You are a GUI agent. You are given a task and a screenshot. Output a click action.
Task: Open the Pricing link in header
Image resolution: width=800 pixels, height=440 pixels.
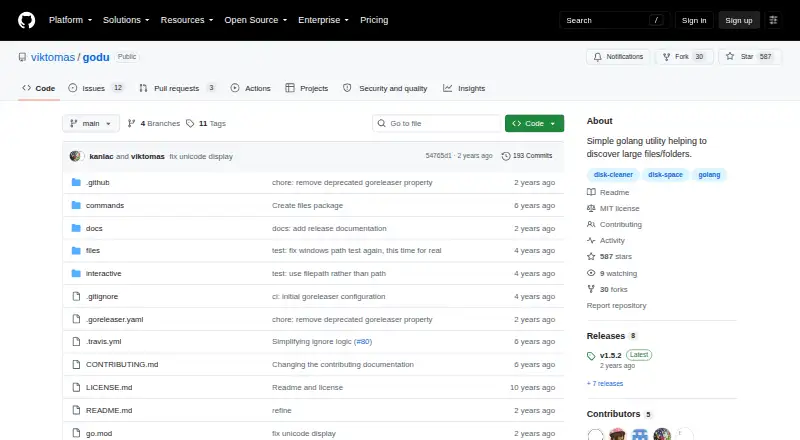(374, 20)
